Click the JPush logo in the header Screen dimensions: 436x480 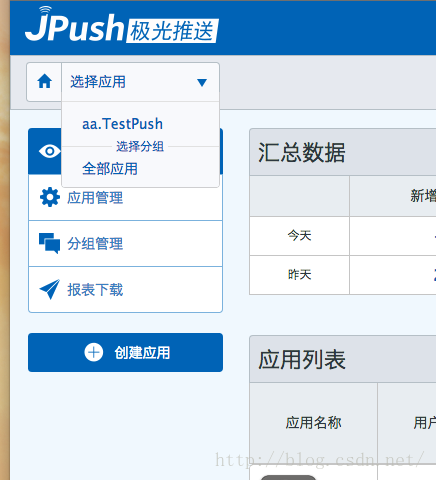click(122, 25)
